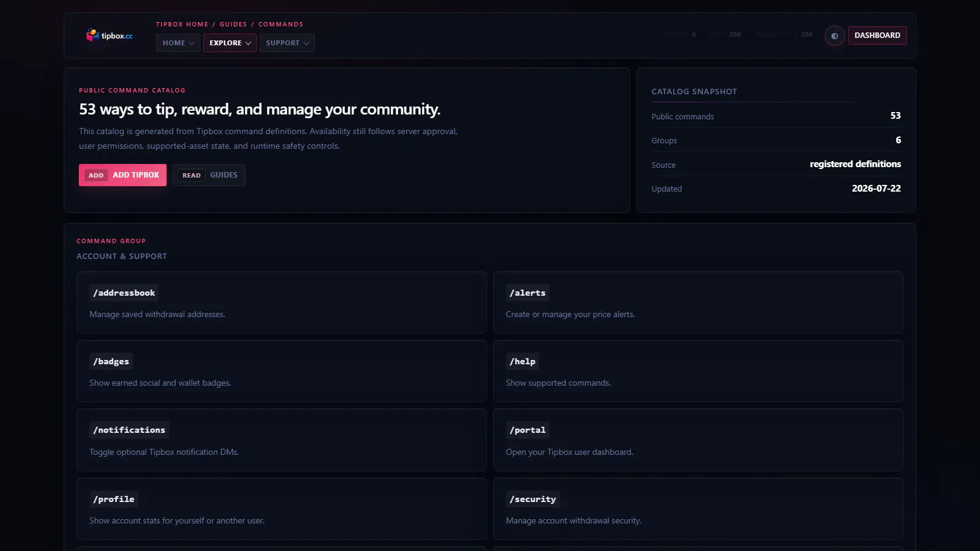Image resolution: width=980 pixels, height=551 pixels.
Task: Click the /help command tag
Action: click(522, 361)
